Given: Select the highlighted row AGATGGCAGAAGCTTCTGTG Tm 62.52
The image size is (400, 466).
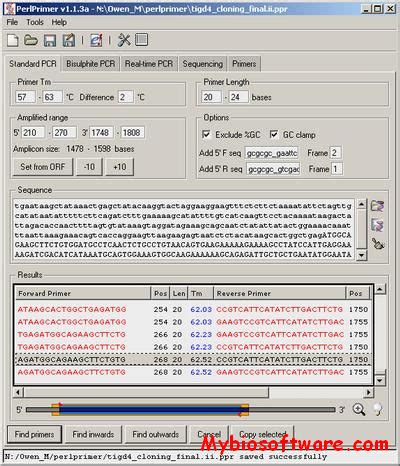Looking at the screenshot, I should [193, 360].
